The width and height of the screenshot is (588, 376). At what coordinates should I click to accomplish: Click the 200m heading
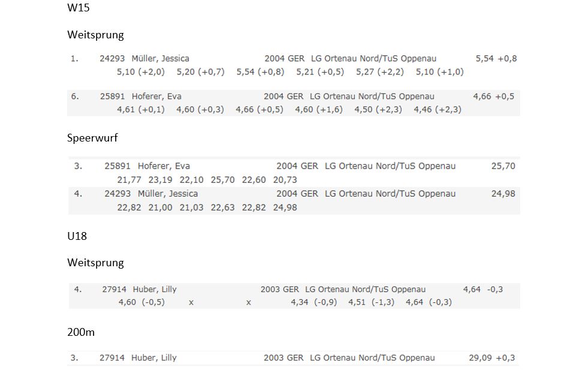(81, 332)
